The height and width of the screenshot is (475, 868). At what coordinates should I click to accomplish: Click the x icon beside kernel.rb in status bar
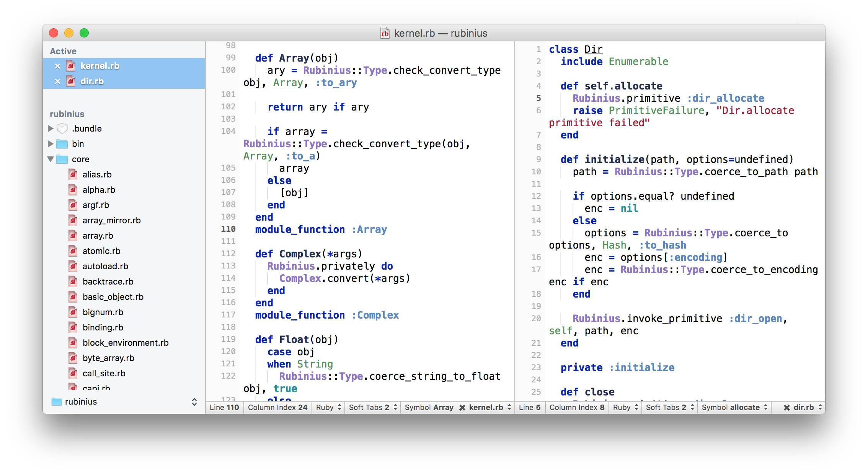[x=462, y=408]
